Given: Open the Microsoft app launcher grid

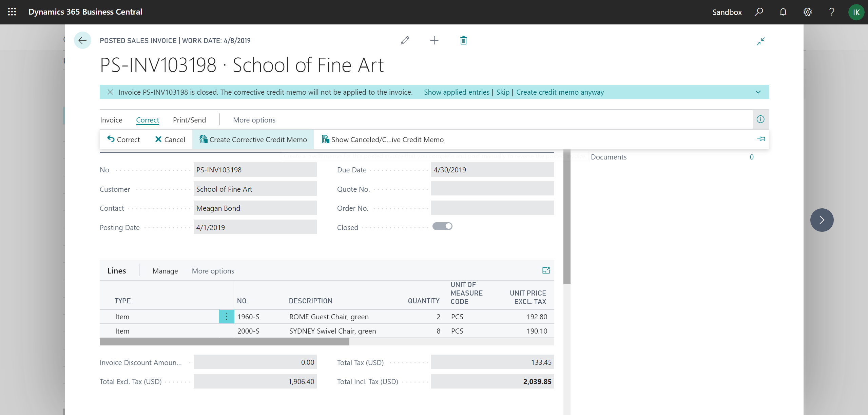Looking at the screenshot, I should coord(12,12).
